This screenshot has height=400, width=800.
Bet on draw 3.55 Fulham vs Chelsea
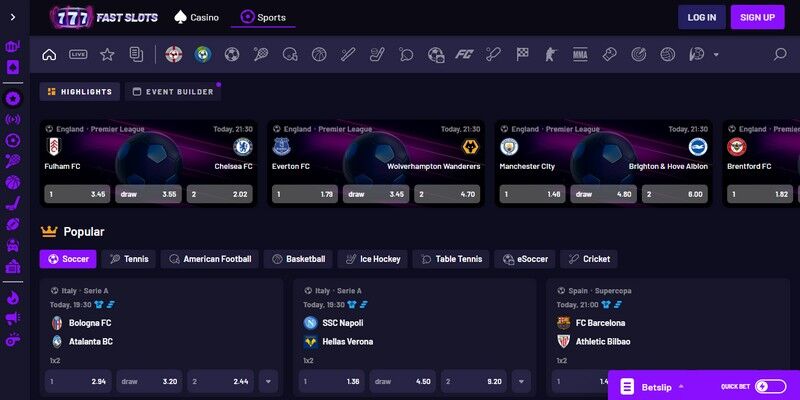click(148, 194)
